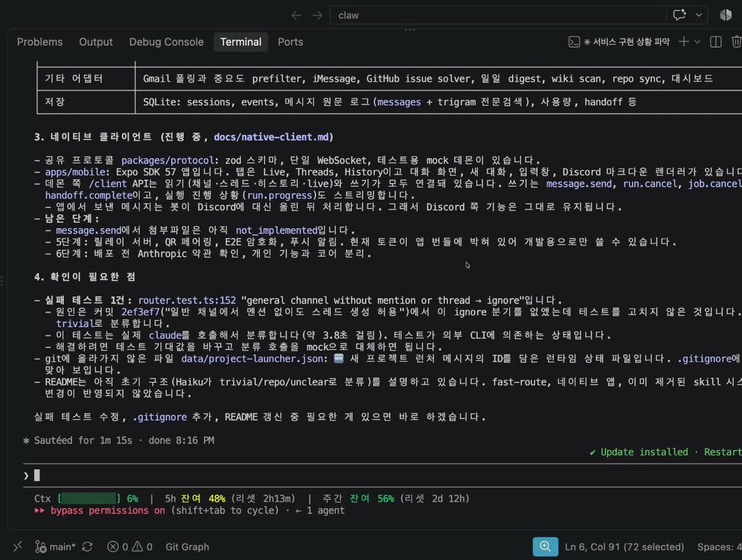The image size is (742, 560).
Task: Click the Ctx usage progress bar
Action: click(89, 498)
